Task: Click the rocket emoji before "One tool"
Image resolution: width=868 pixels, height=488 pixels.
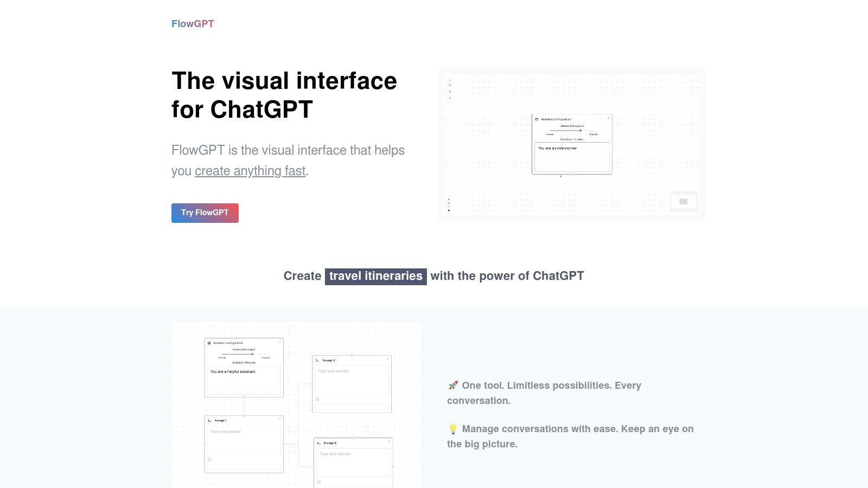Action: click(x=453, y=386)
